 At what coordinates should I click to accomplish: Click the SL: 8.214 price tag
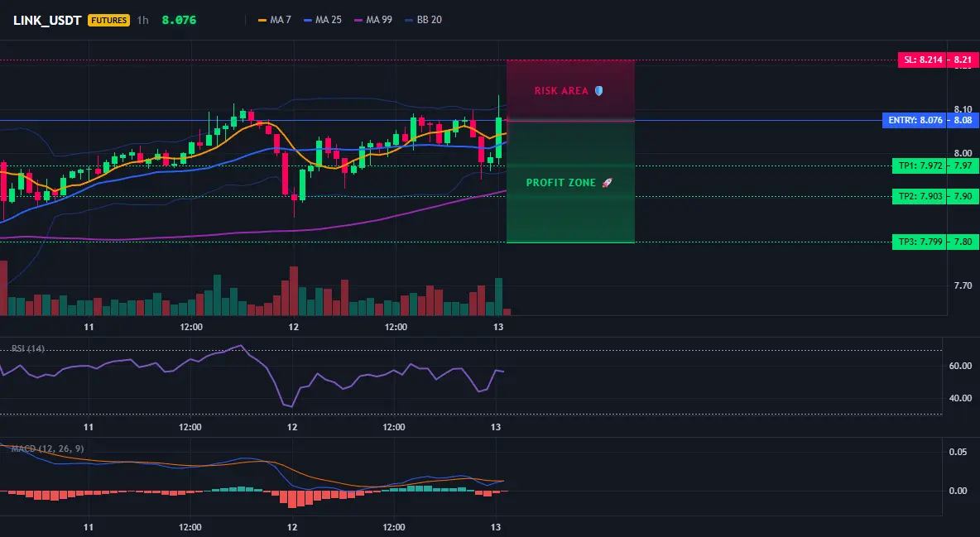point(922,60)
